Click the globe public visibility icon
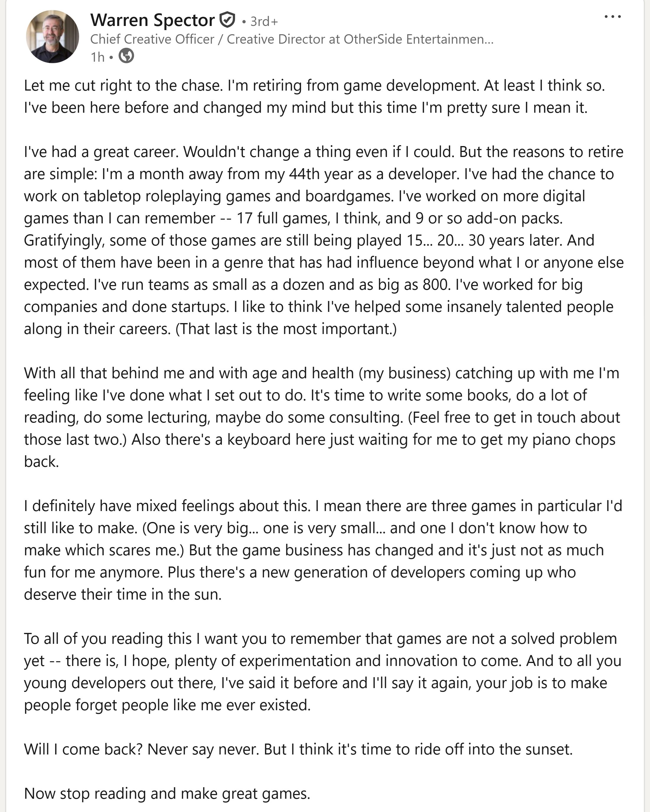 [126, 56]
